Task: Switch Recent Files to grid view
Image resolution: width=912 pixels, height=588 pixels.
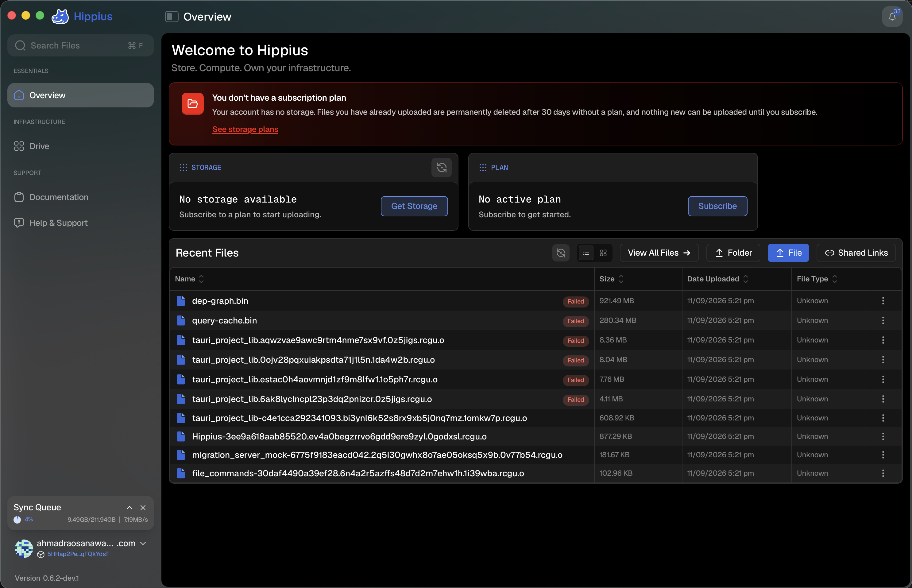Action: click(x=603, y=253)
